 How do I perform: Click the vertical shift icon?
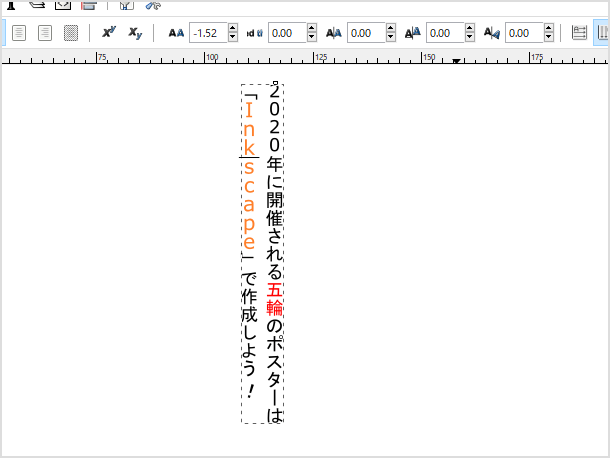(x=413, y=33)
